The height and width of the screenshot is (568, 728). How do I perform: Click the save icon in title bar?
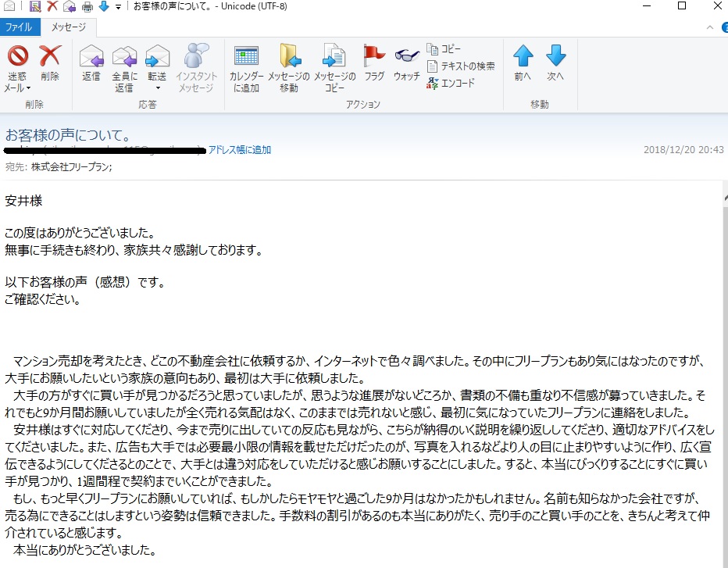point(35,6)
